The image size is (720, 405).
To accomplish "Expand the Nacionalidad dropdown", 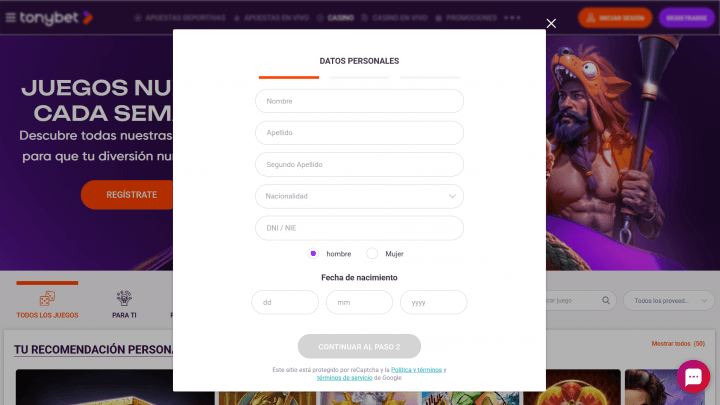I will (359, 196).
